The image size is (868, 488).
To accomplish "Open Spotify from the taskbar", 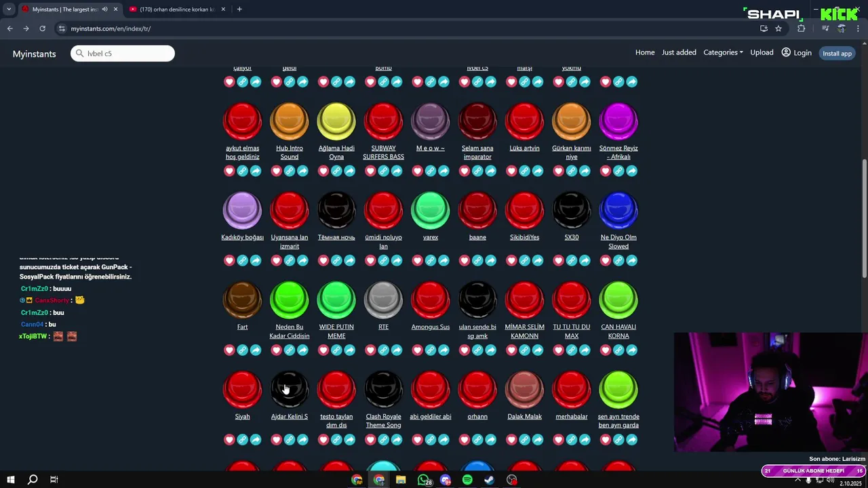I will 467,480.
